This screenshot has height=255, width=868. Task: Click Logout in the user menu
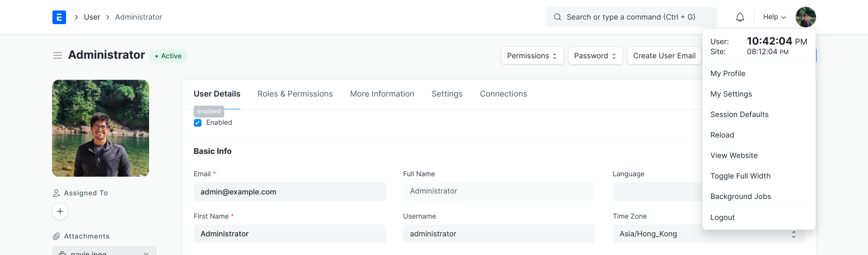coord(759,217)
